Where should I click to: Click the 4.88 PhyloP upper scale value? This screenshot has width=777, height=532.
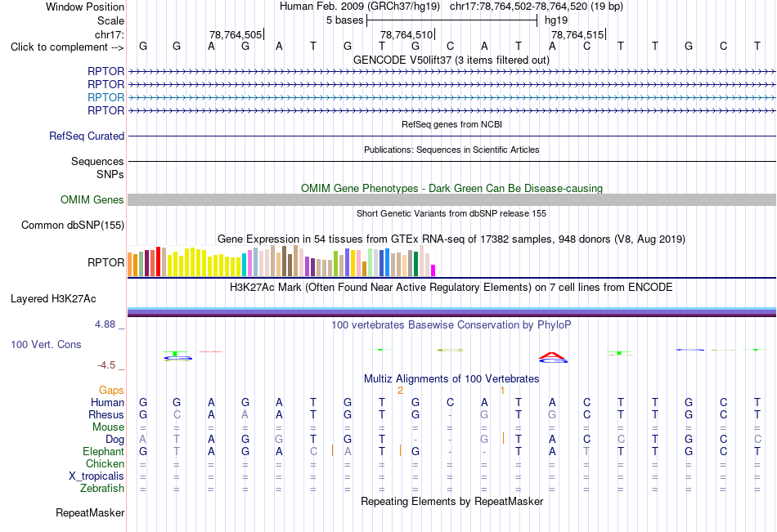(105, 324)
